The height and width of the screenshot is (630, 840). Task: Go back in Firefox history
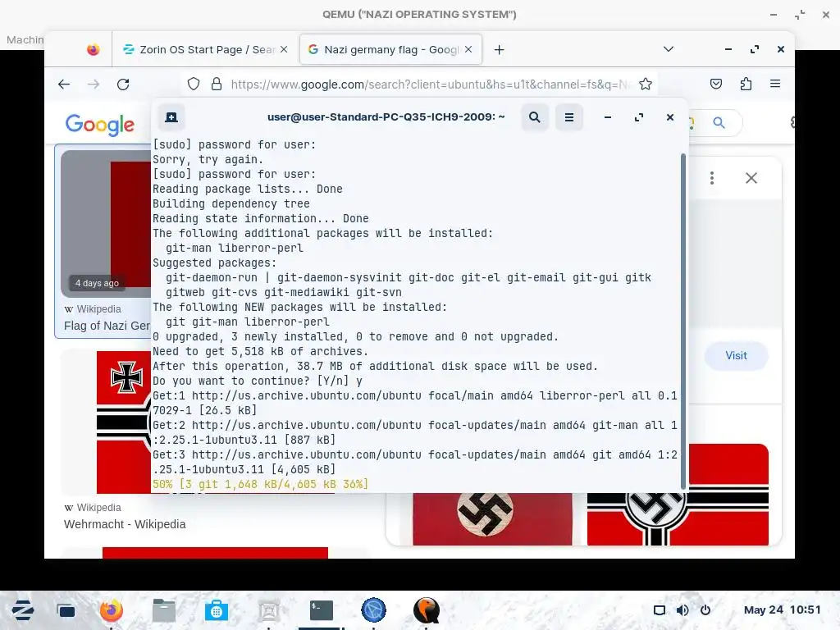pyautogui.click(x=64, y=84)
